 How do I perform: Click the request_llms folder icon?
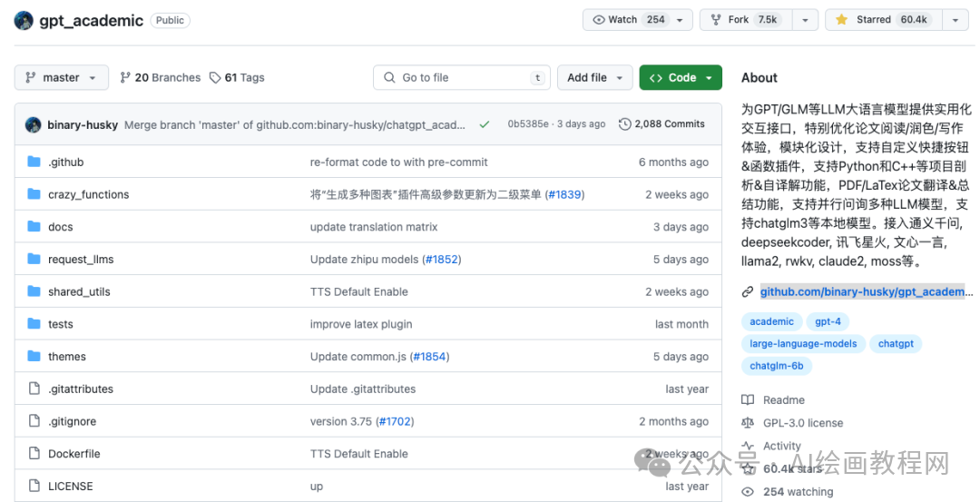(x=34, y=259)
